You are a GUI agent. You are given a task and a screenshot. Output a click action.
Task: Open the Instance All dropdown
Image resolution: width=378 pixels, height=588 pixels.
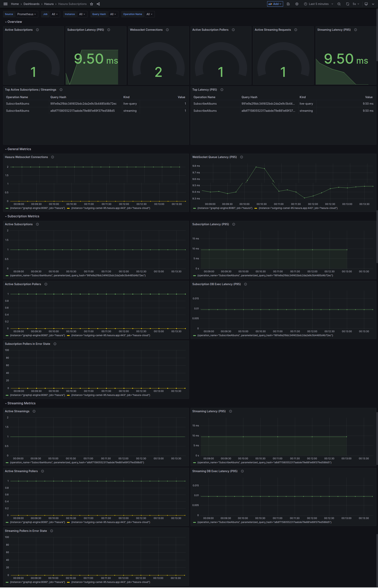[x=82, y=14]
